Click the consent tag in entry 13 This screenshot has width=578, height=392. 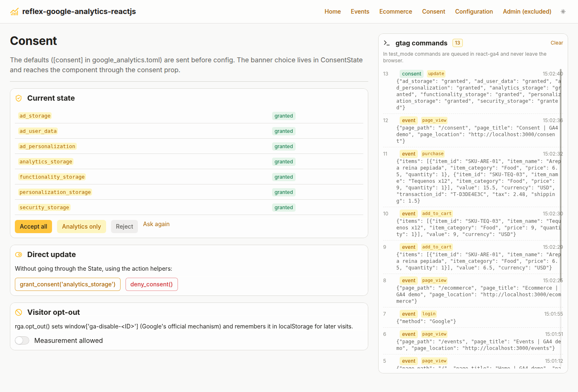pos(412,74)
